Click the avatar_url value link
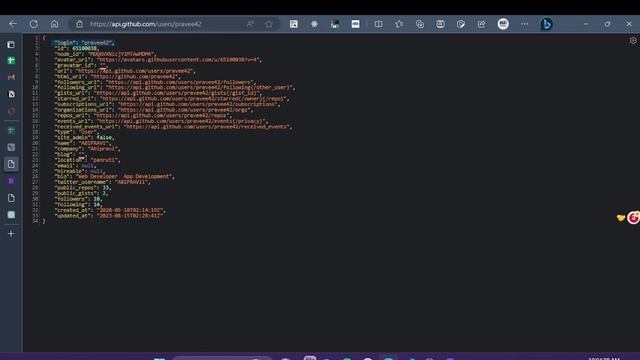Viewport: 640px width, 360px height. tap(178, 60)
